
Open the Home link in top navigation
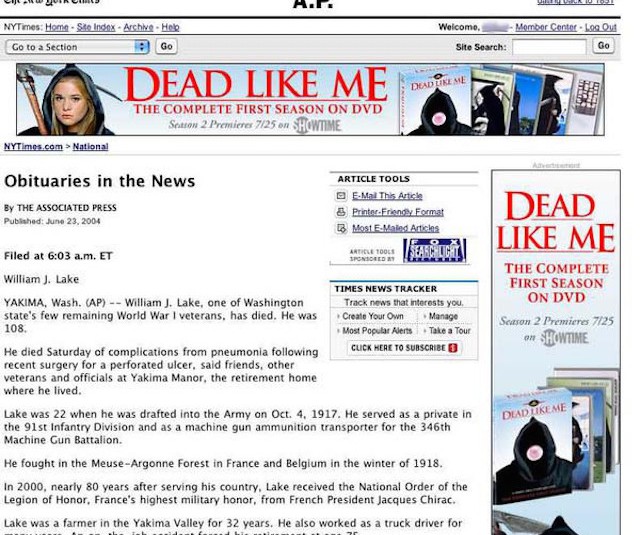(57, 27)
